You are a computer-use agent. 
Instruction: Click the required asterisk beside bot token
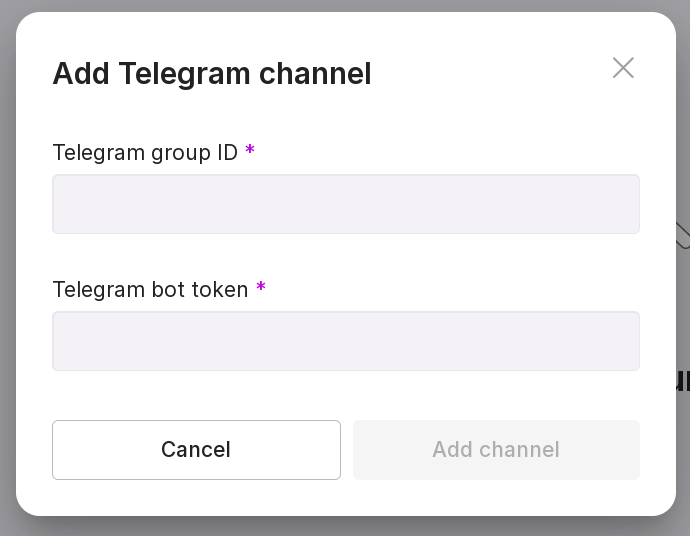[x=261, y=289]
